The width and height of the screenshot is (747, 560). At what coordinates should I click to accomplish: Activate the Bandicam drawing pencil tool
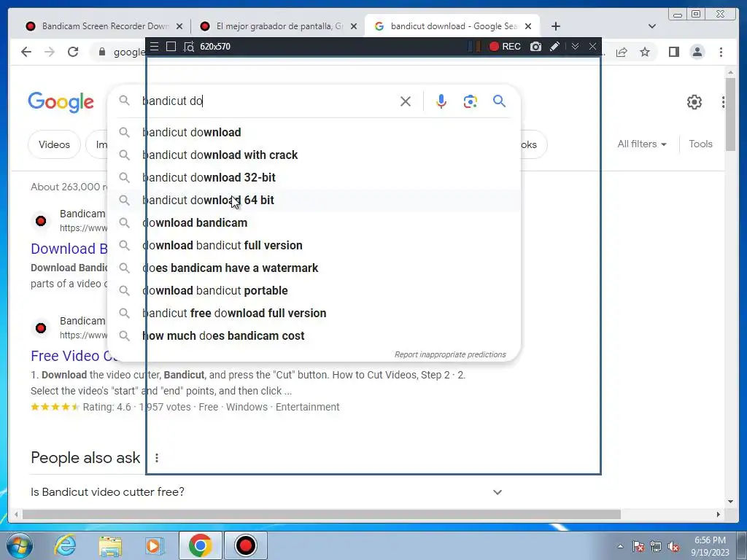pyautogui.click(x=554, y=46)
